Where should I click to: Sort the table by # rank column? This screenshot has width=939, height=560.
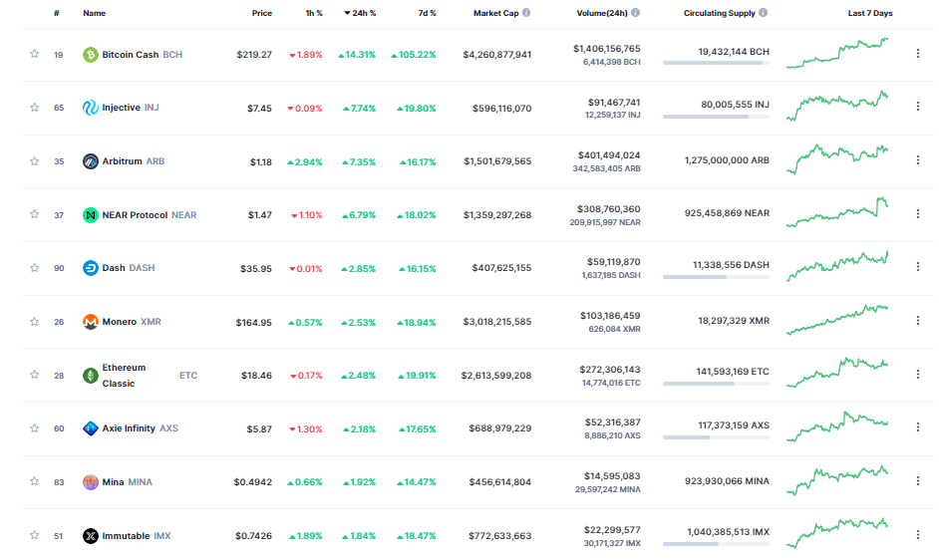click(56, 13)
